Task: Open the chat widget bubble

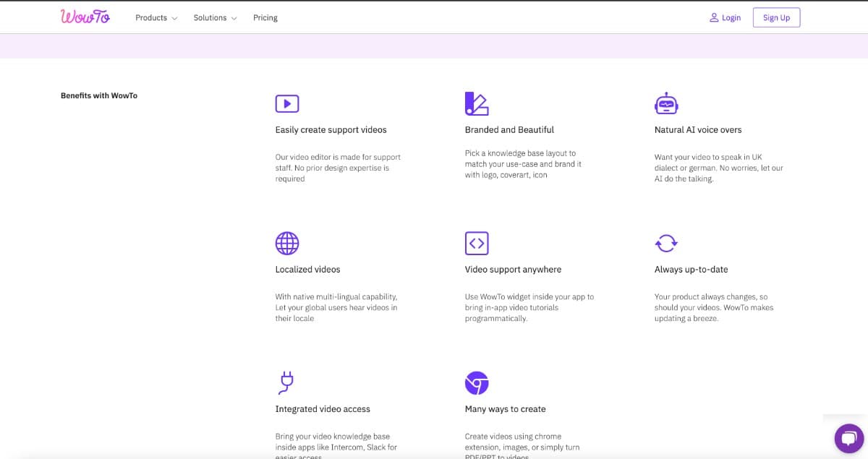Action: (849, 438)
